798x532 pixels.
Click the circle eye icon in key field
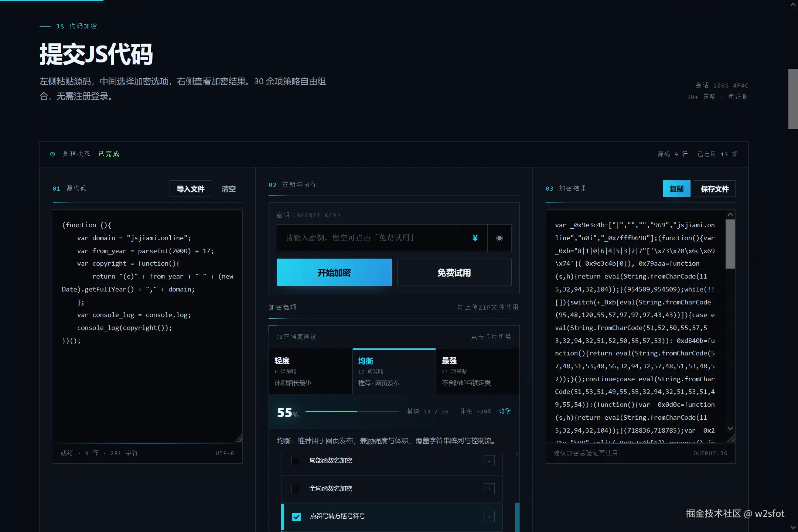499,238
